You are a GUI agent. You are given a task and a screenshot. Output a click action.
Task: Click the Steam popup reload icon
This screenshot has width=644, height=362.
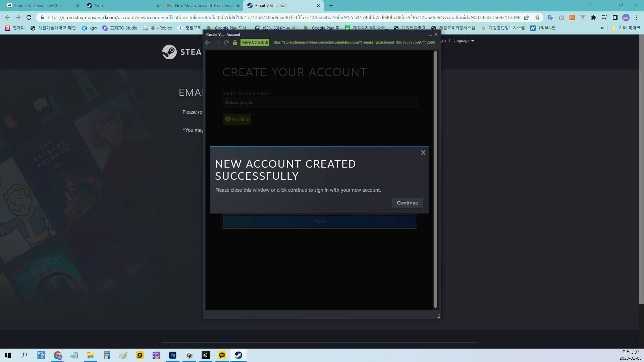[x=227, y=43]
